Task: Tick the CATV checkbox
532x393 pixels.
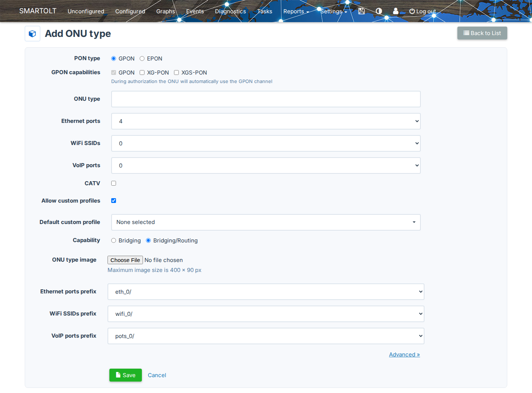Action: click(114, 183)
